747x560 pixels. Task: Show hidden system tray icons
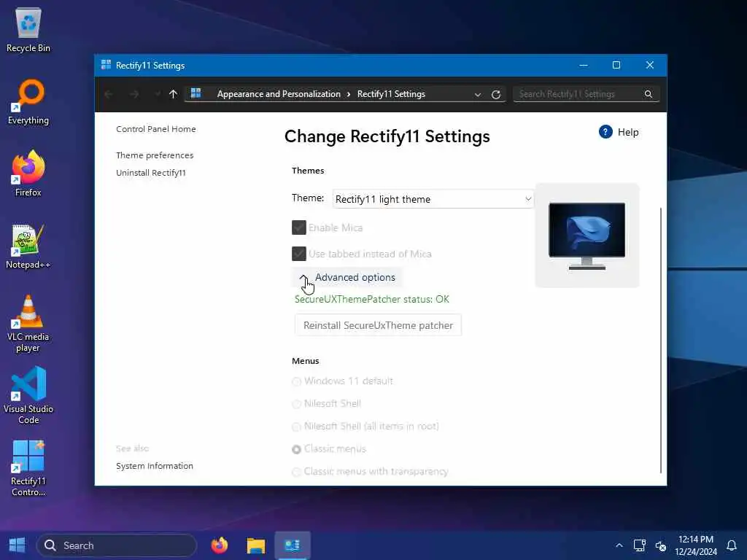click(x=619, y=545)
